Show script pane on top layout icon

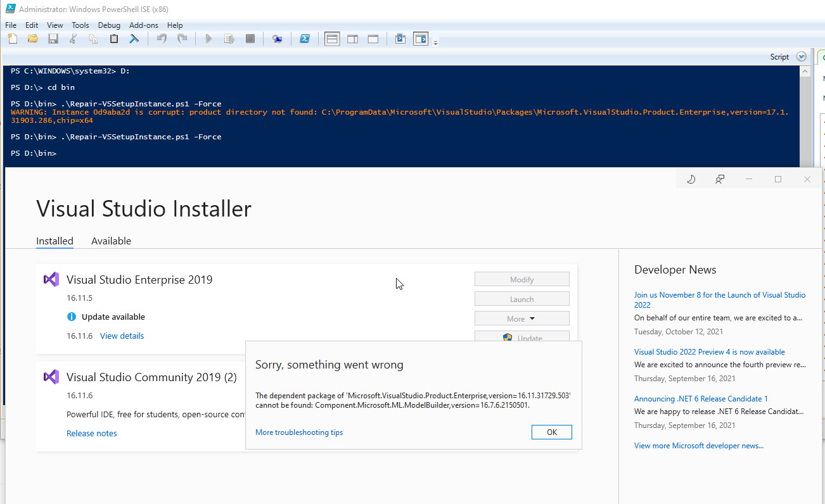click(332, 39)
